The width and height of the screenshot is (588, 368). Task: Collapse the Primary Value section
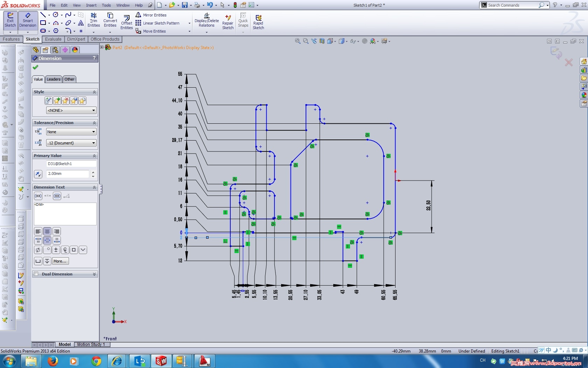point(94,156)
